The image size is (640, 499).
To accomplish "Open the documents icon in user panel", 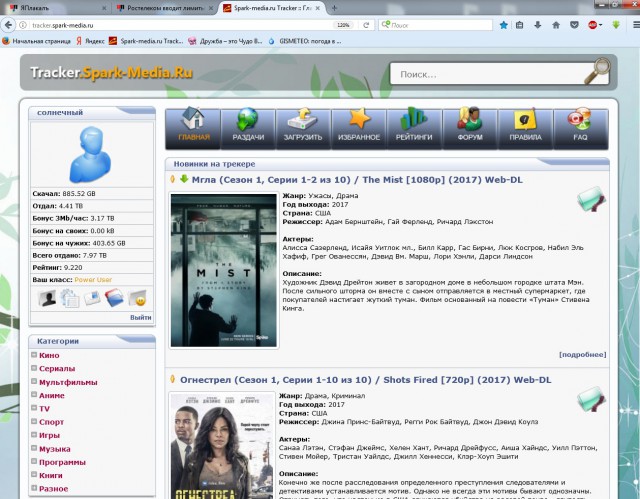I will click(70, 298).
